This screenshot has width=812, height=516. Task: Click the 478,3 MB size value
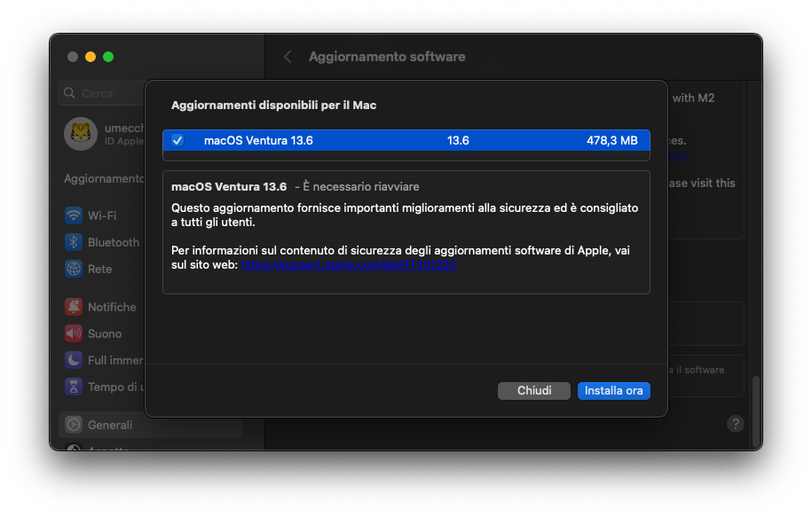click(x=611, y=141)
